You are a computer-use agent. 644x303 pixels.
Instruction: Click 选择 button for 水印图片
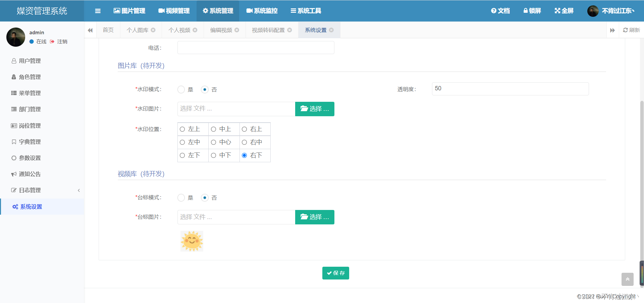[x=315, y=109]
